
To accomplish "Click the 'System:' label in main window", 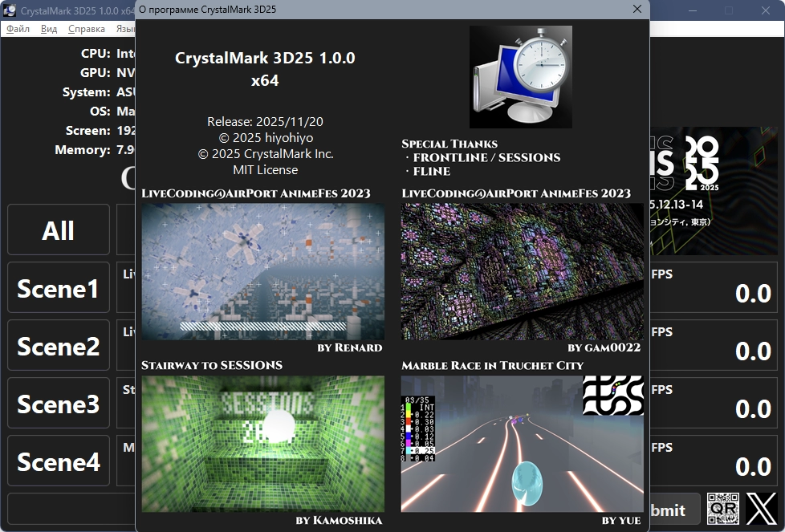I will pyautogui.click(x=86, y=92).
